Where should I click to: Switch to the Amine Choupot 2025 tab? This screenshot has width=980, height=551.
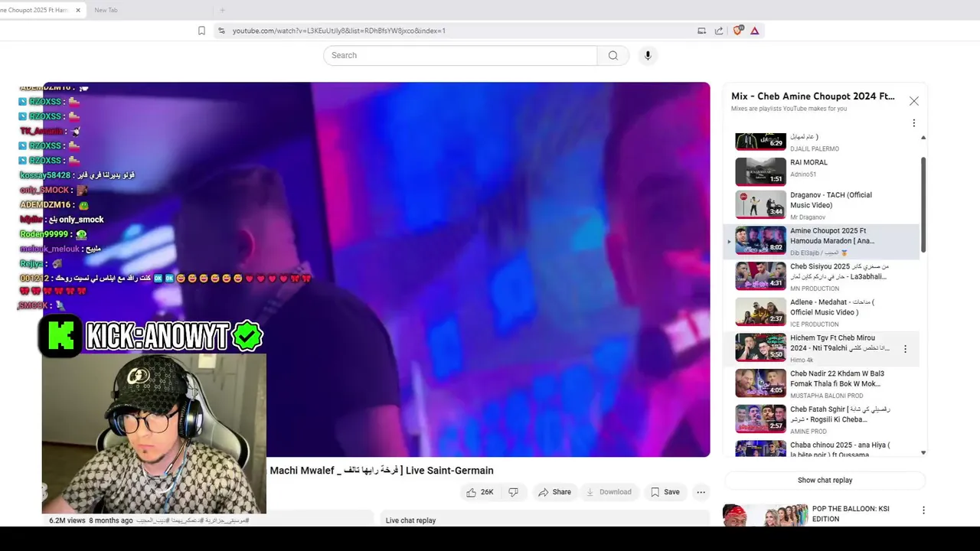click(x=38, y=10)
